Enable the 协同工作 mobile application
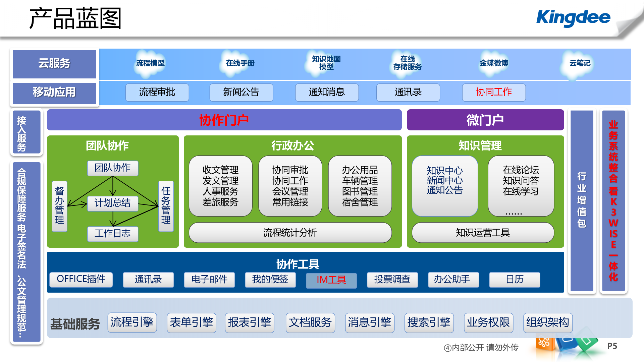The width and height of the screenshot is (644, 362). click(494, 93)
